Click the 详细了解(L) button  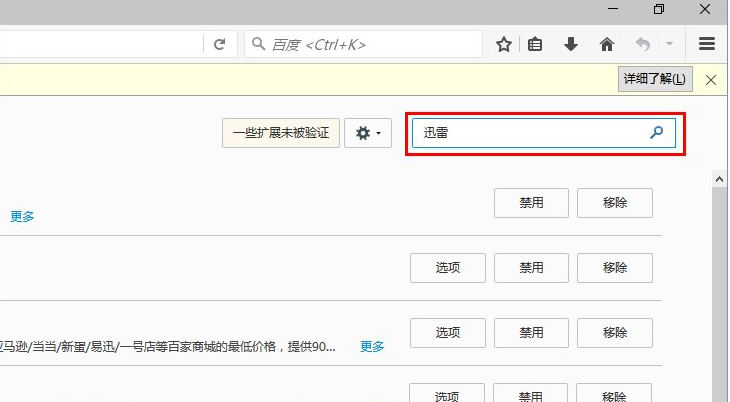coord(655,79)
